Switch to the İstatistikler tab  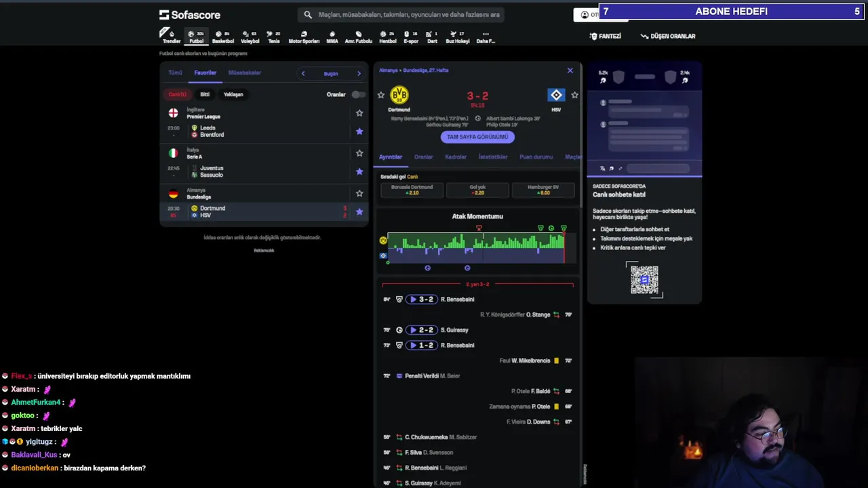(x=493, y=157)
